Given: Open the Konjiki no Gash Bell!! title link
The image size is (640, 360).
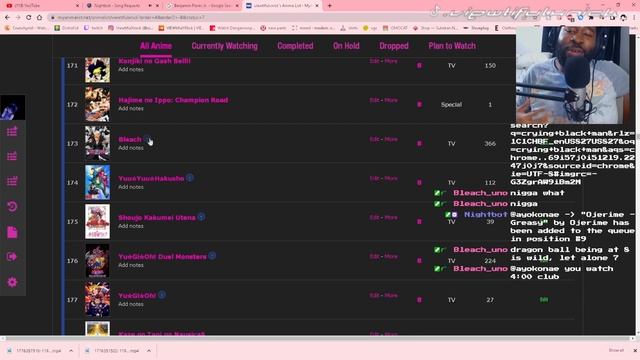Looking at the screenshot, I should tap(154, 61).
